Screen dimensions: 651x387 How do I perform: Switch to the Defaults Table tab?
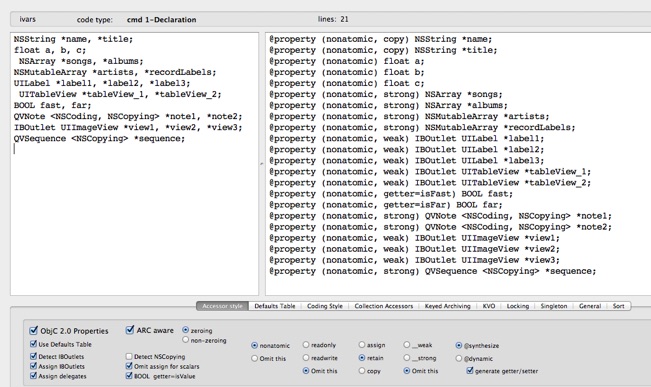click(x=275, y=306)
